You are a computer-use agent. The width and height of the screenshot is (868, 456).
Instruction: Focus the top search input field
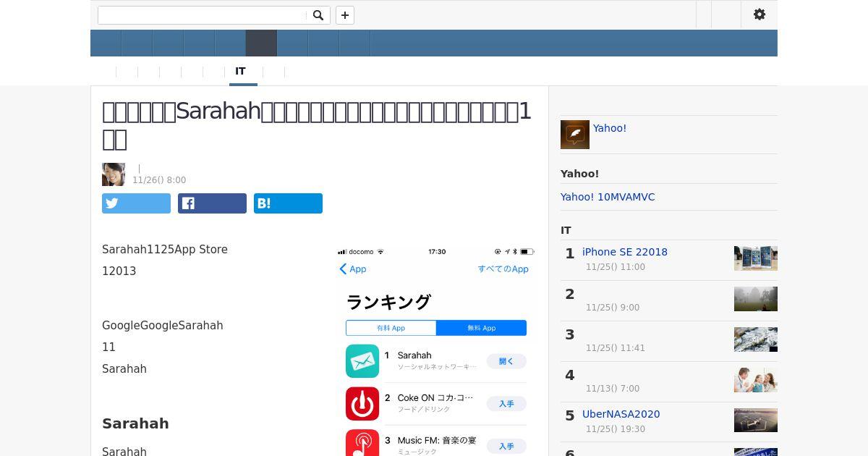coord(203,15)
